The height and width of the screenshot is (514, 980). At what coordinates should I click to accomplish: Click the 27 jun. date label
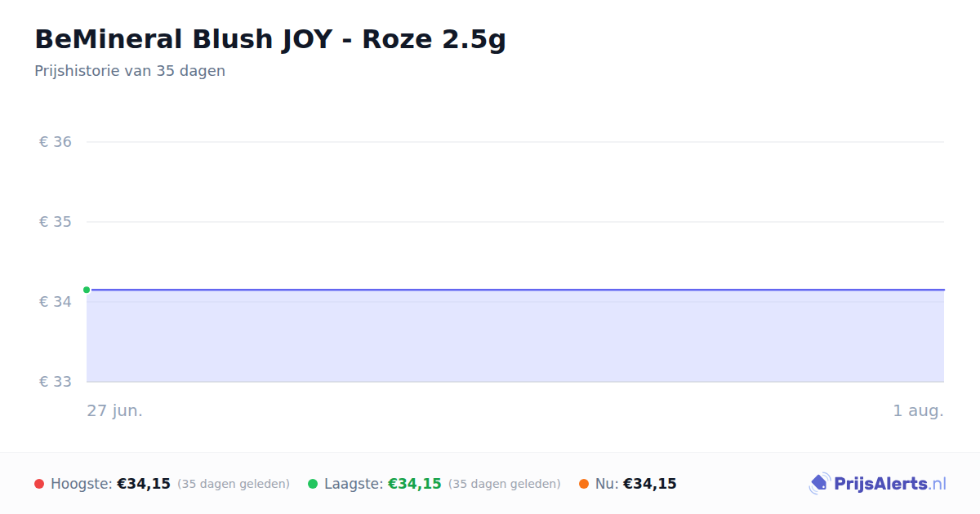point(115,410)
